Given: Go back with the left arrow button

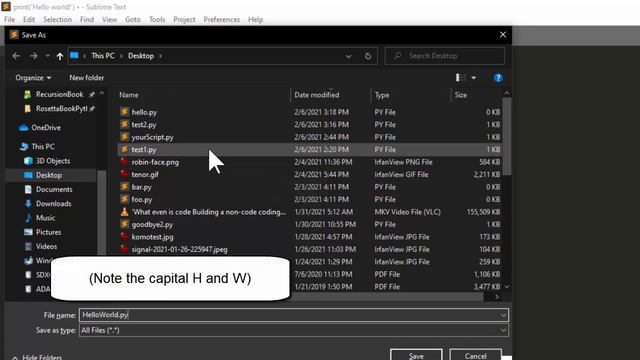Looking at the screenshot, I should click(x=16, y=56).
